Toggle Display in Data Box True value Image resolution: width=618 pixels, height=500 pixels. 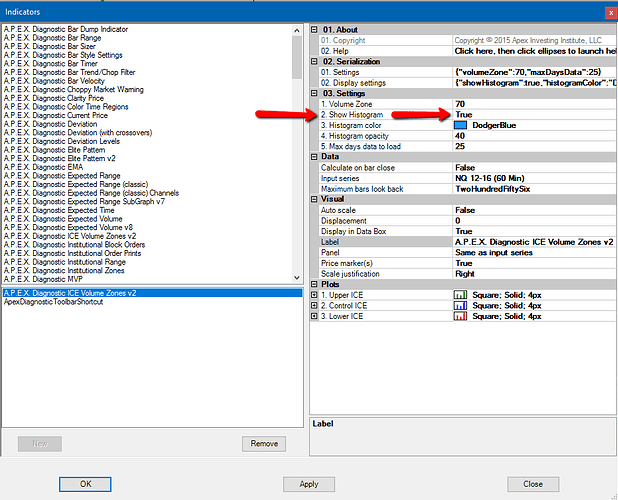(535, 231)
